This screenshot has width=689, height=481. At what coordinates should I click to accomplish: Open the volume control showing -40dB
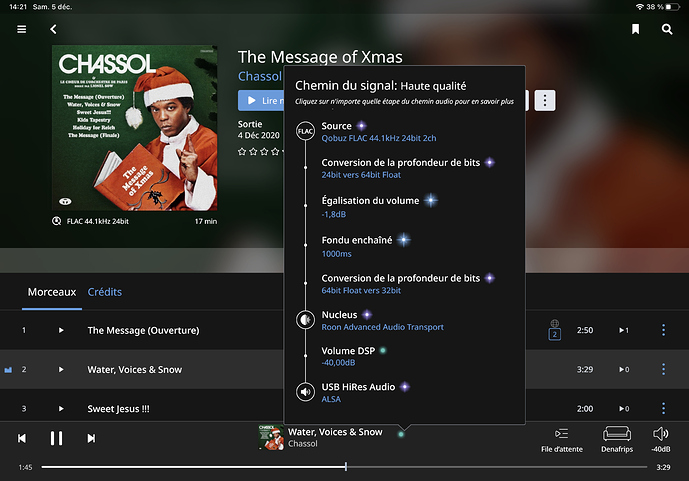pyautogui.click(x=660, y=440)
